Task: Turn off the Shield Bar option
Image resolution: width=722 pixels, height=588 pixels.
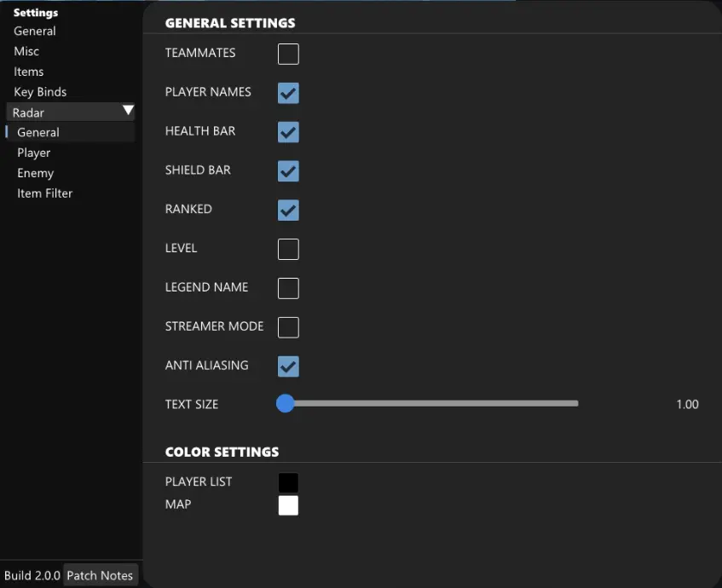Action: pos(288,171)
